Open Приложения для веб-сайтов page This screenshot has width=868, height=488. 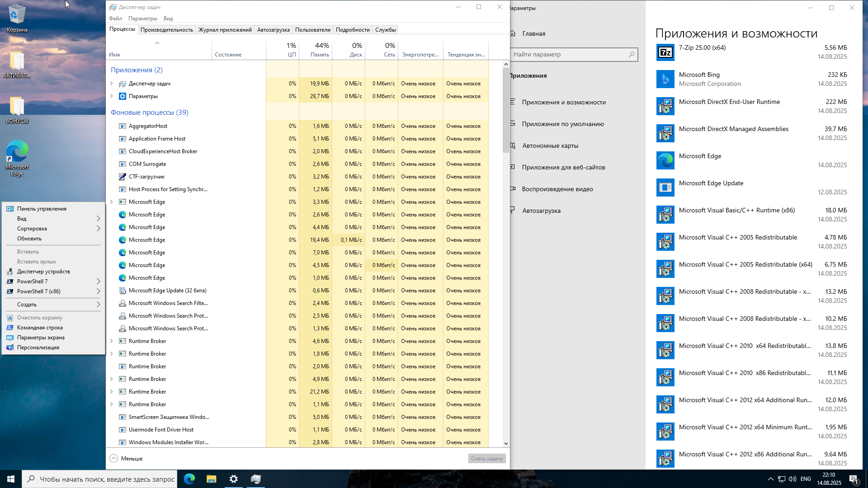point(563,167)
